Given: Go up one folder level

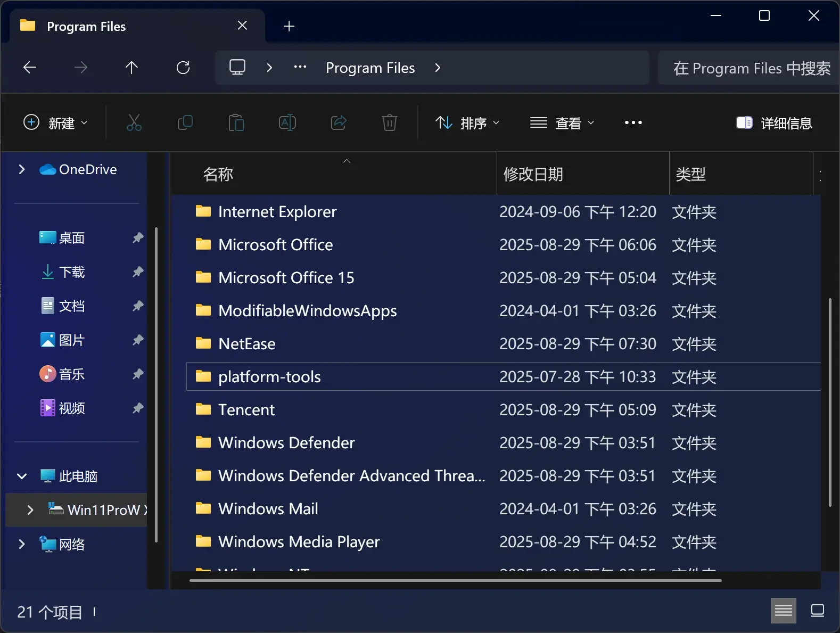Looking at the screenshot, I should pyautogui.click(x=131, y=68).
